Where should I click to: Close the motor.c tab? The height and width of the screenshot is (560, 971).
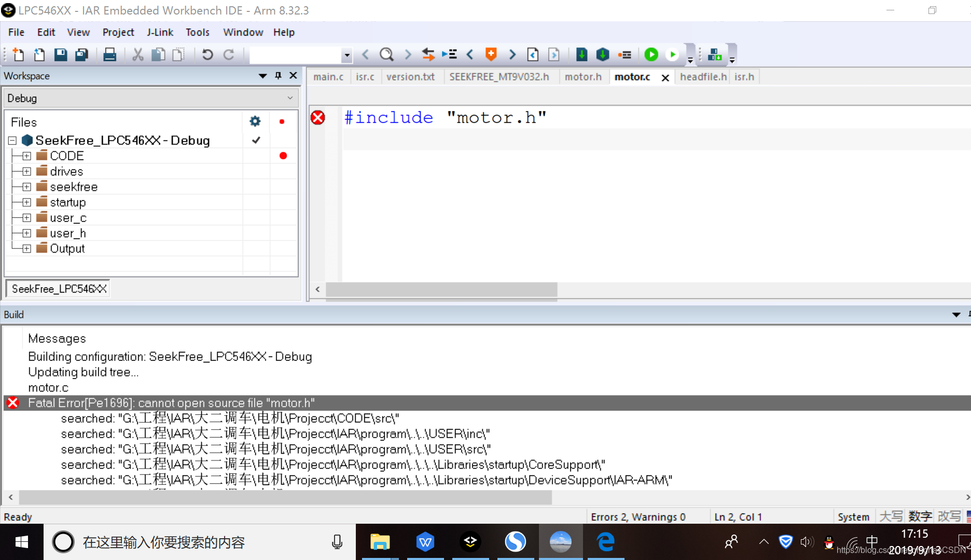665,77
